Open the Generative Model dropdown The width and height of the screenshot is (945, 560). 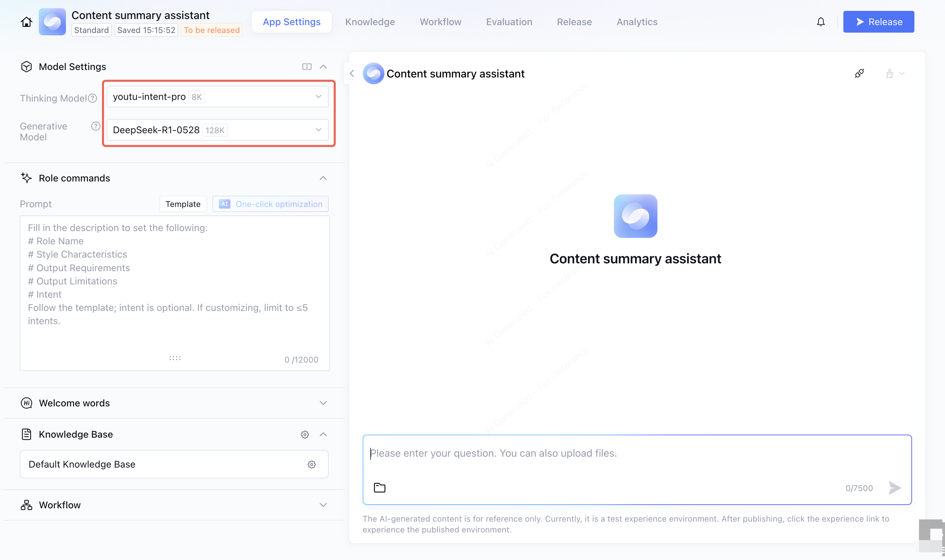[217, 130]
